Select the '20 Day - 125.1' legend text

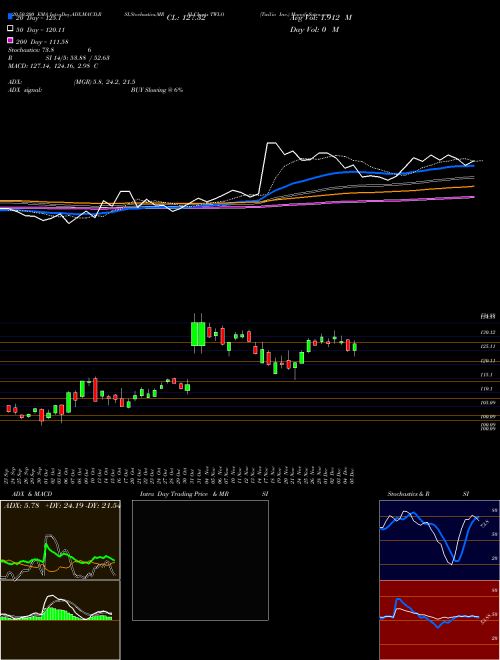pyautogui.click(x=39, y=18)
